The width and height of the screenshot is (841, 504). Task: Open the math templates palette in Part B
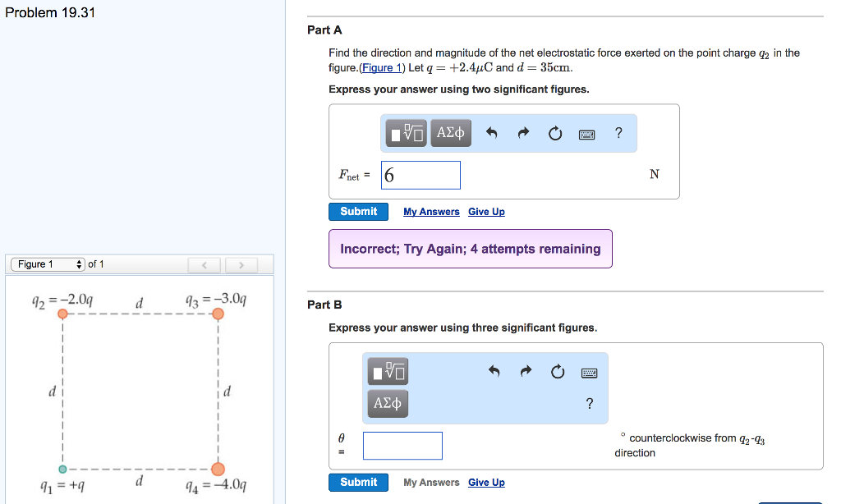pyautogui.click(x=388, y=373)
